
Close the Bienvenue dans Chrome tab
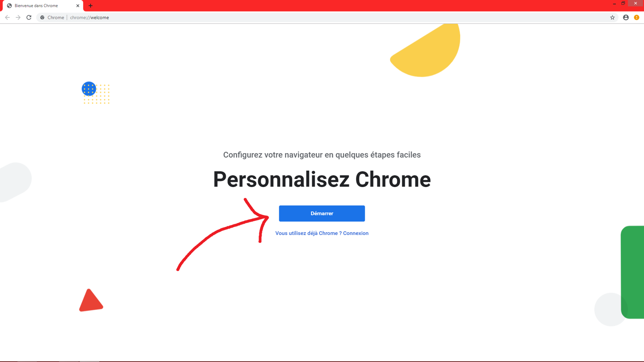78,6
